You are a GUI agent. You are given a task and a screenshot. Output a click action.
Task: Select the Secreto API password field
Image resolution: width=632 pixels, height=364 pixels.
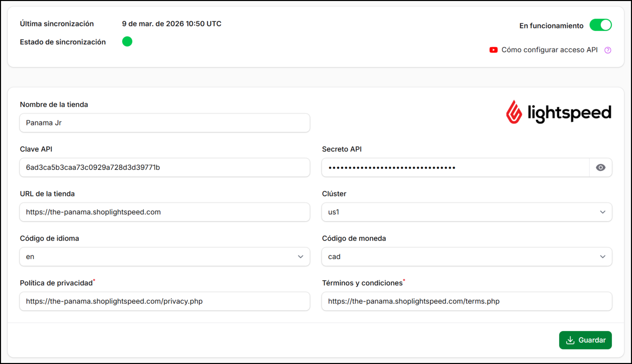point(455,168)
